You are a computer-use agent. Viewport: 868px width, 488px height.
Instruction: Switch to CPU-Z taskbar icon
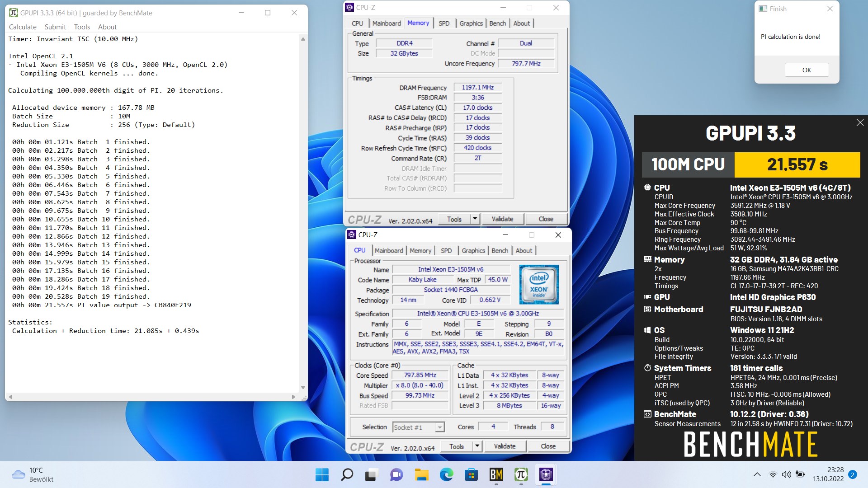click(546, 474)
